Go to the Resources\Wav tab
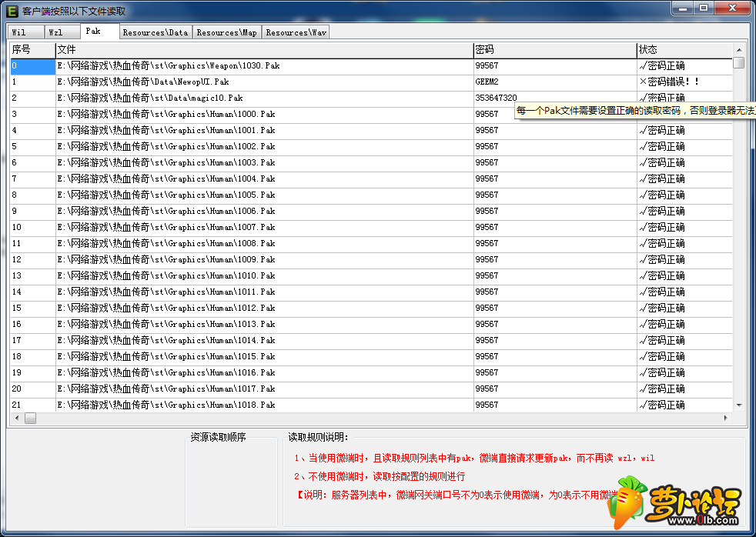 click(296, 32)
